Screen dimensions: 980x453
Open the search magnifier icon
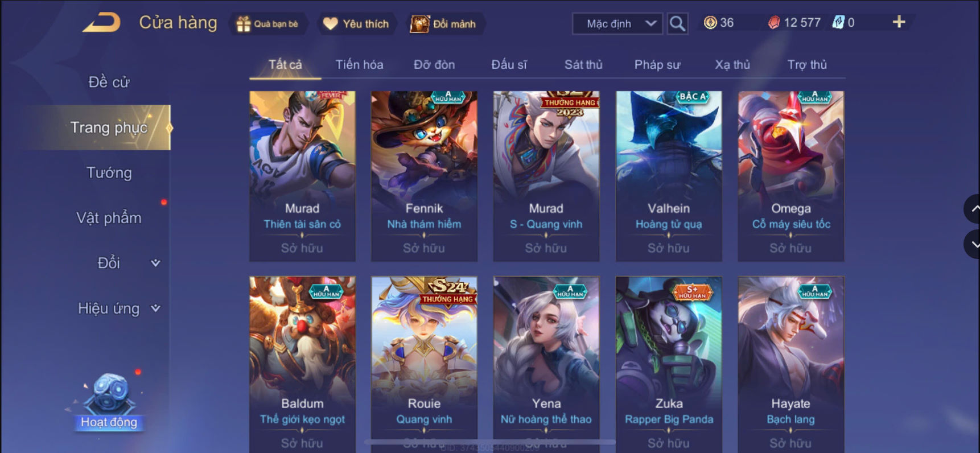point(677,23)
